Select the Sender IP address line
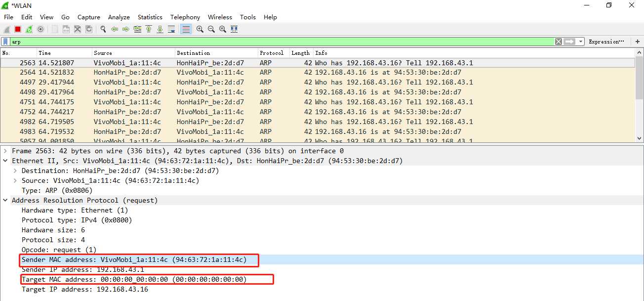 (82, 269)
